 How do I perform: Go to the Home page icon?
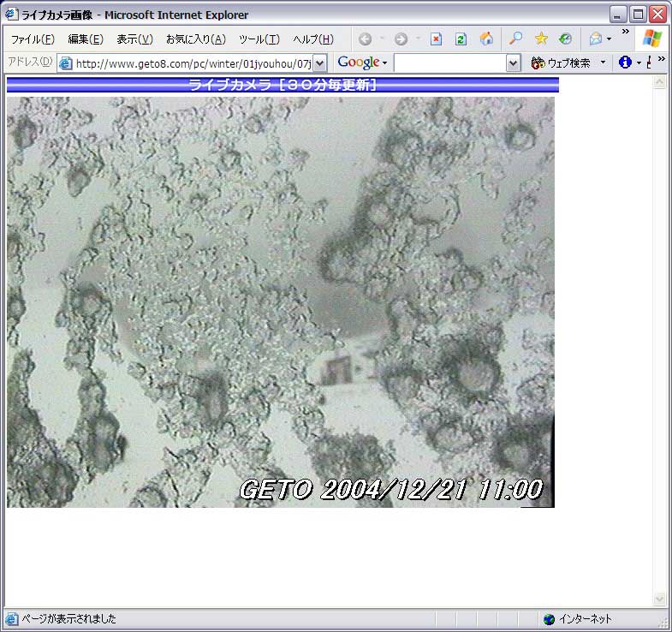coord(486,39)
